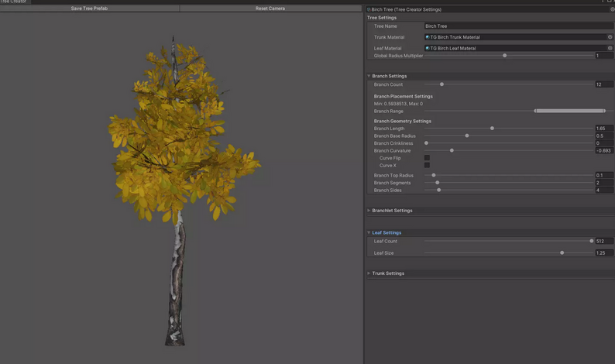Collapse the Branch Settings section
Image resolution: width=615 pixels, height=364 pixels.
pos(369,76)
